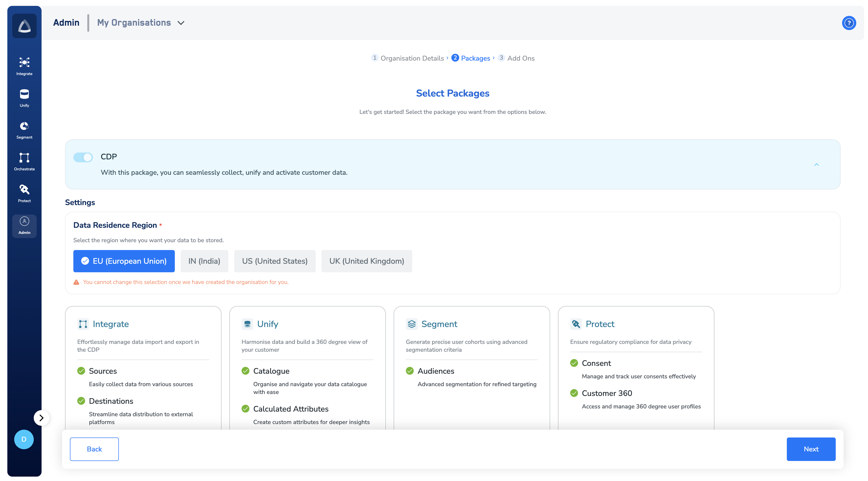
Task: Click the app logo at top left
Action: point(24,26)
